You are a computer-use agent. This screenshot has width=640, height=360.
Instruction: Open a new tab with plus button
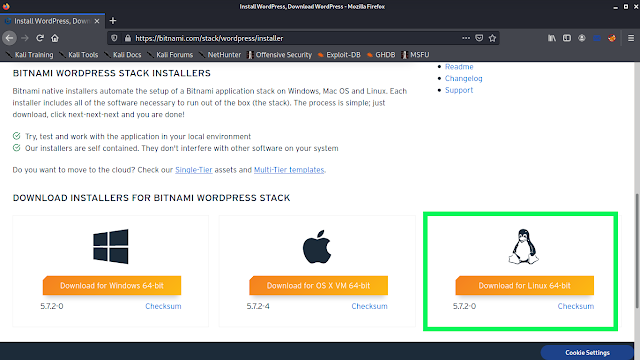click(113, 20)
